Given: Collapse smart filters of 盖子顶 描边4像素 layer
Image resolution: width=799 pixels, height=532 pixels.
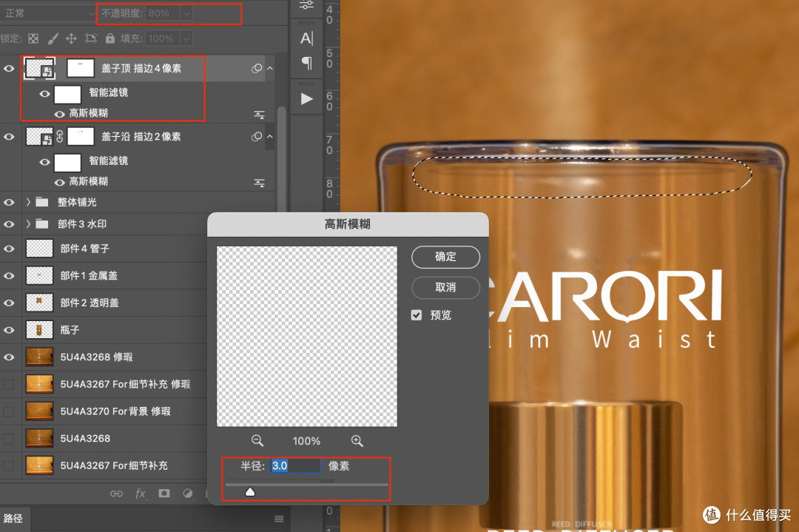Looking at the screenshot, I should (x=270, y=68).
